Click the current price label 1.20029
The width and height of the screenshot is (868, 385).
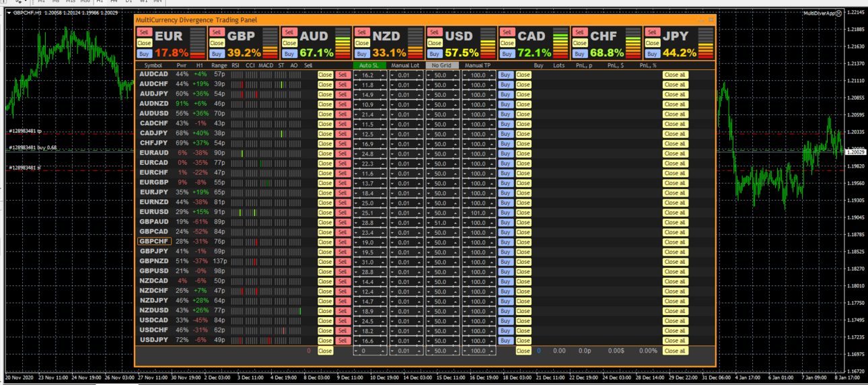856,152
